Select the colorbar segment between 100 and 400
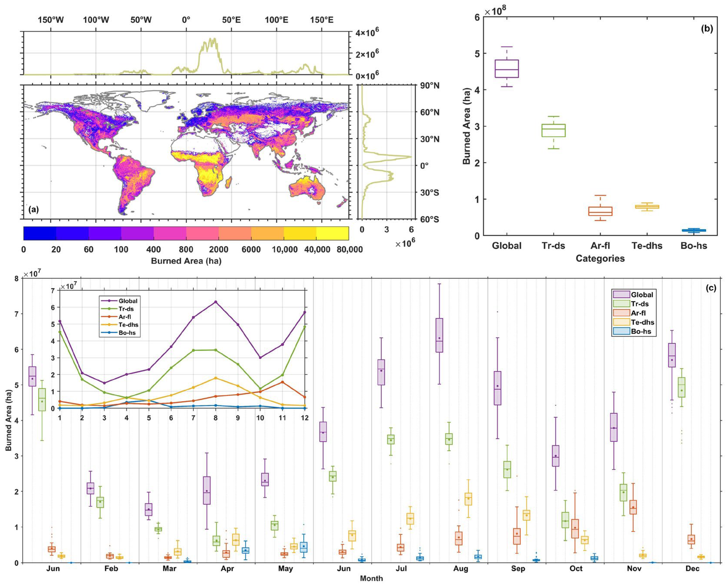This screenshot has width=728, height=588. pos(137,233)
